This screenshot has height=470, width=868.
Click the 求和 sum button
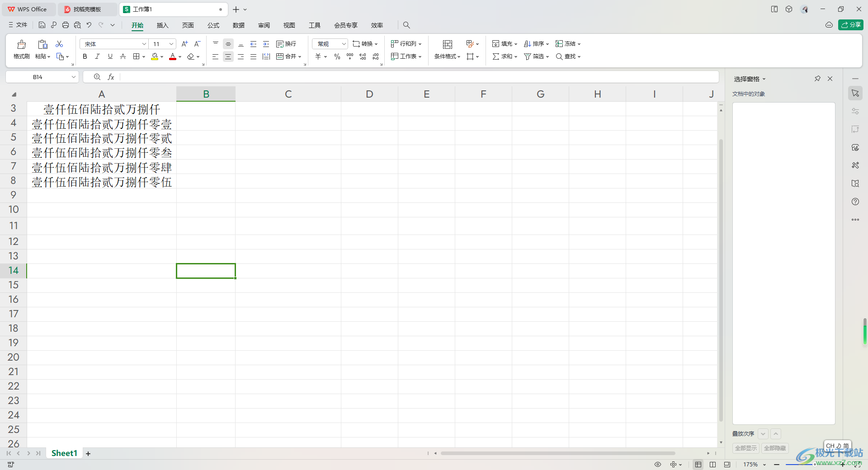point(505,56)
